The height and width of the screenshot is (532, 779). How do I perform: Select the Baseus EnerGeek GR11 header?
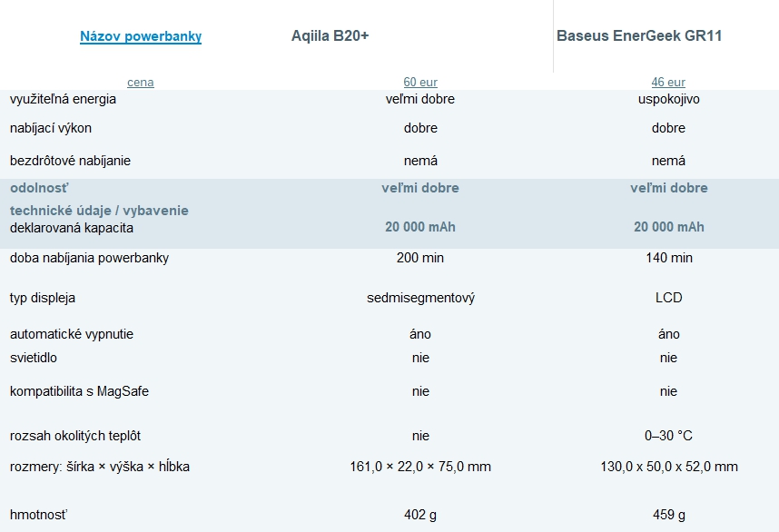click(639, 35)
